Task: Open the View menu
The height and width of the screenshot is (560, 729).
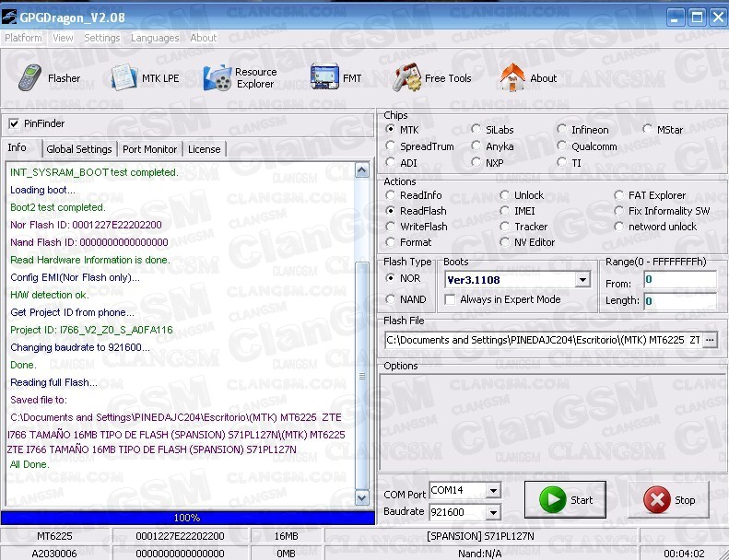Action: click(x=63, y=38)
